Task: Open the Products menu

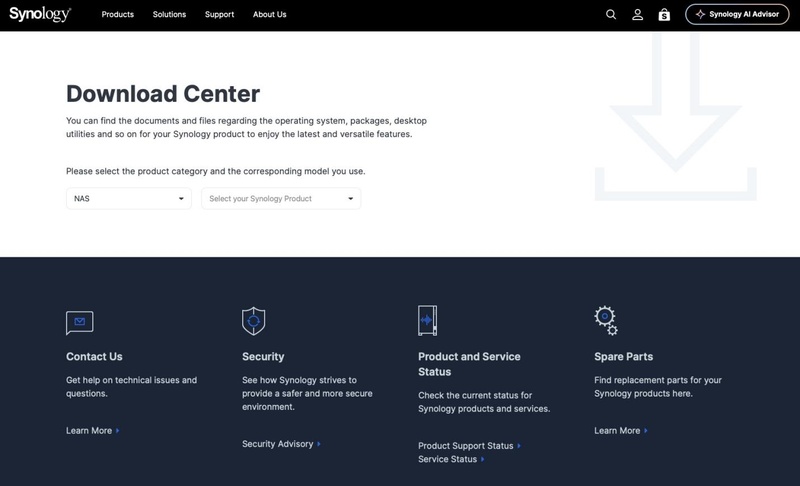Action: click(118, 15)
